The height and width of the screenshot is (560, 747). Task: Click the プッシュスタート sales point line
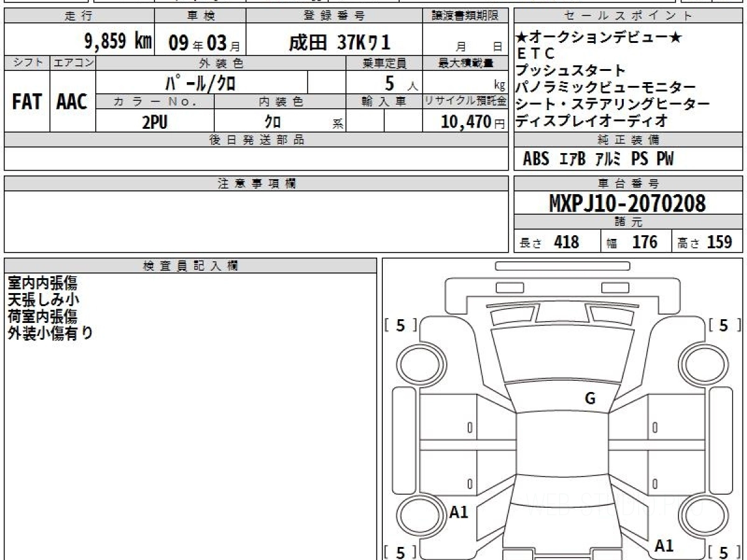point(571,70)
